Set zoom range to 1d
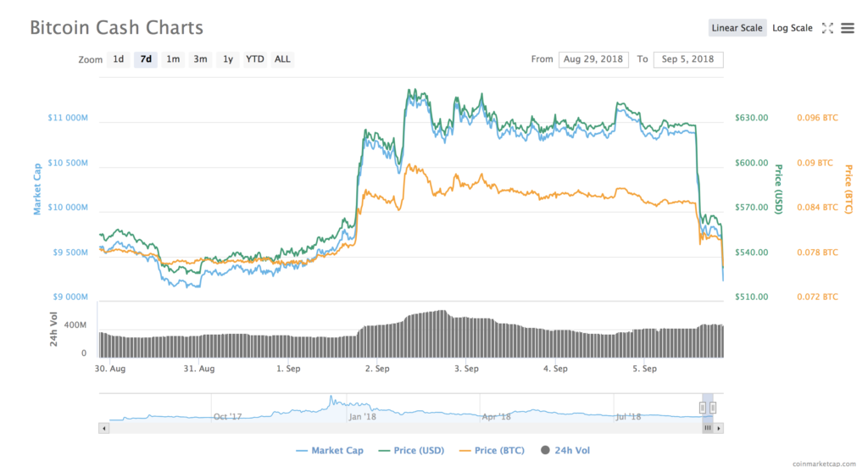The image size is (868, 467). [x=119, y=59]
